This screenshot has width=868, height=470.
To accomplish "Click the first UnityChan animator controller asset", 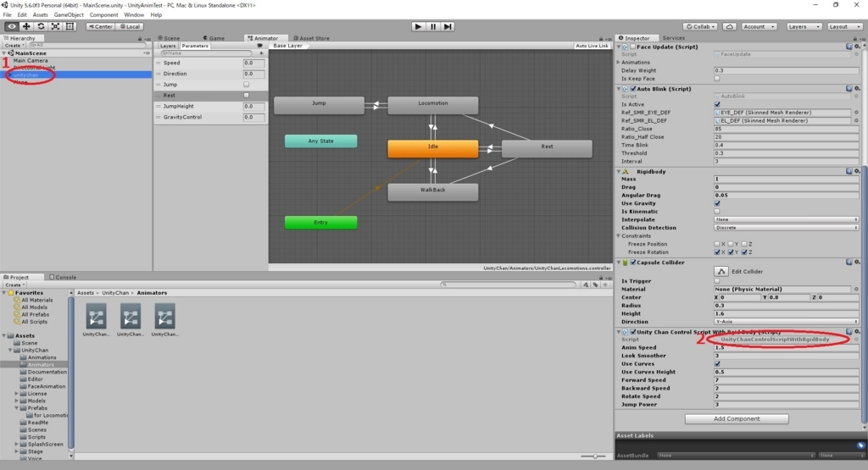I will tap(96, 319).
